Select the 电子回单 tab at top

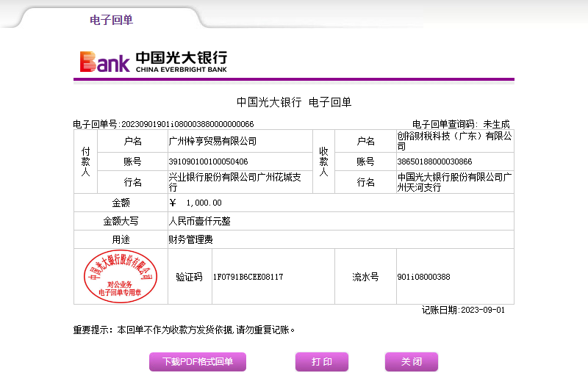coord(111,20)
